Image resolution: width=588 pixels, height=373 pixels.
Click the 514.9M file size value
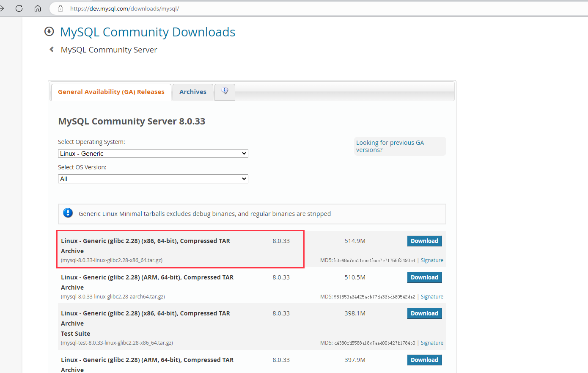click(x=355, y=241)
